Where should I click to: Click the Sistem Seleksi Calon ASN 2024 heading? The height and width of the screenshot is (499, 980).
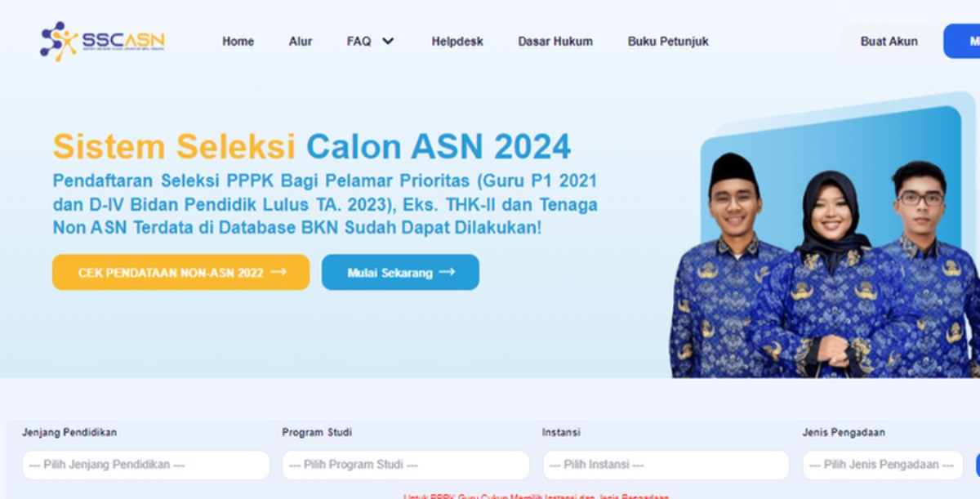click(x=312, y=147)
